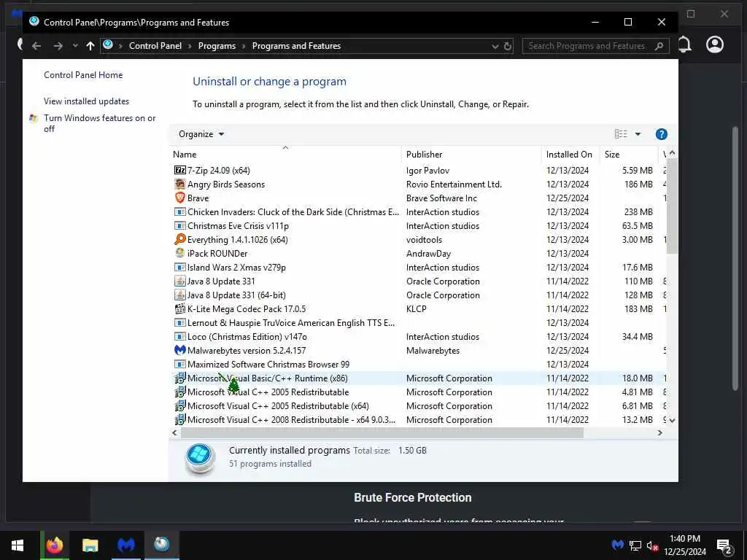Open the Organize dropdown menu

point(201,134)
